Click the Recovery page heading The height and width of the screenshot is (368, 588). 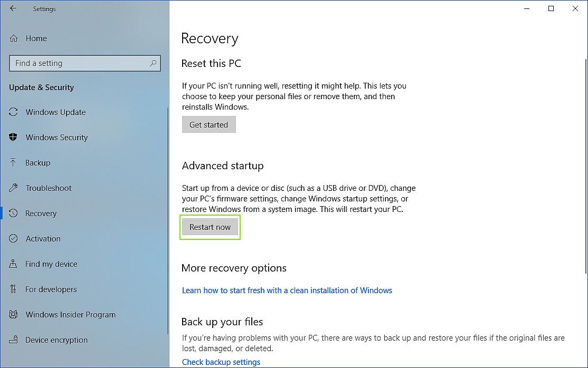point(210,38)
